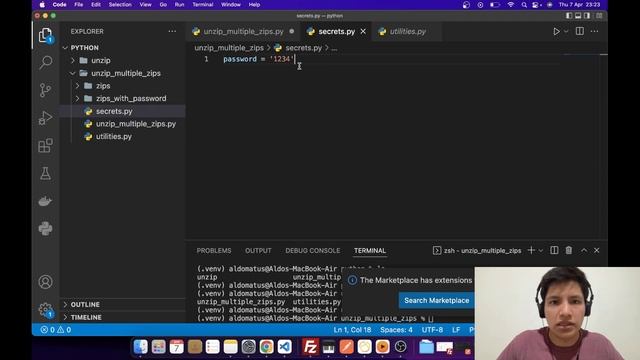Open Finder from the Dock
640x360 pixels.
140,347
